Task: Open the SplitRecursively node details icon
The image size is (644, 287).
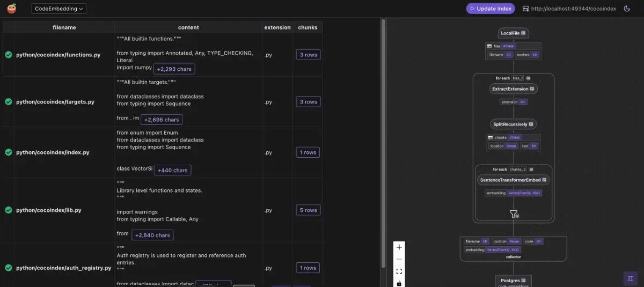Action: coord(531,124)
